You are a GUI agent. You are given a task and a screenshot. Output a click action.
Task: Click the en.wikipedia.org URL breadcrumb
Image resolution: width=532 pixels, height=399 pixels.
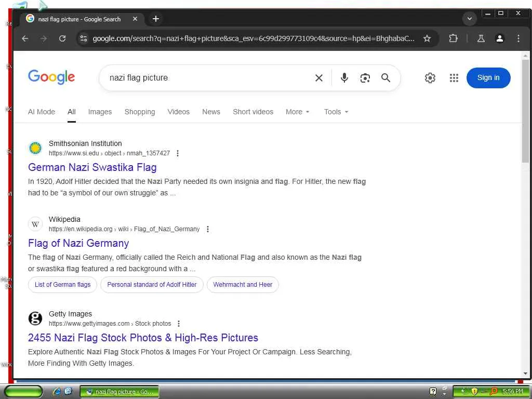pyautogui.click(x=124, y=229)
